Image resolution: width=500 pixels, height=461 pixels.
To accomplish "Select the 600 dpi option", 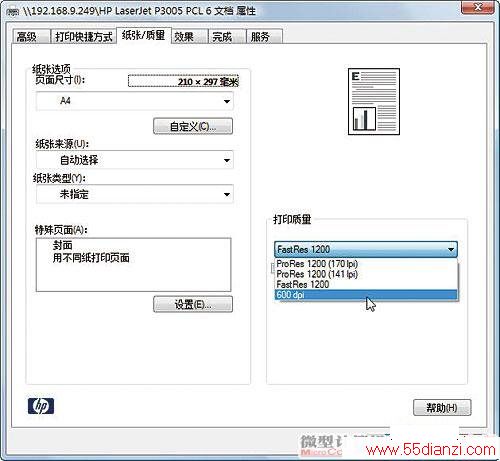I will pyautogui.click(x=366, y=295).
